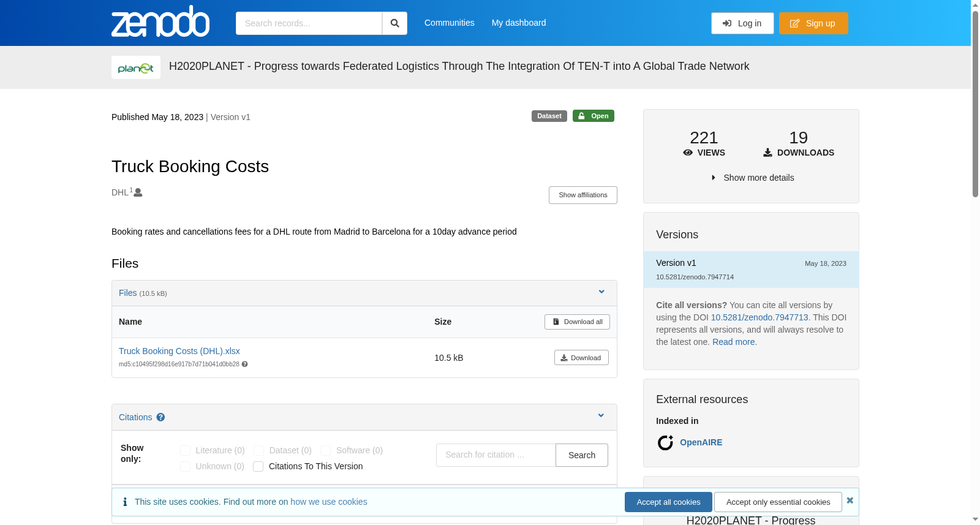Download the Truck Booking Costs xlsx file
980x525 pixels.
pyautogui.click(x=581, y=358)
